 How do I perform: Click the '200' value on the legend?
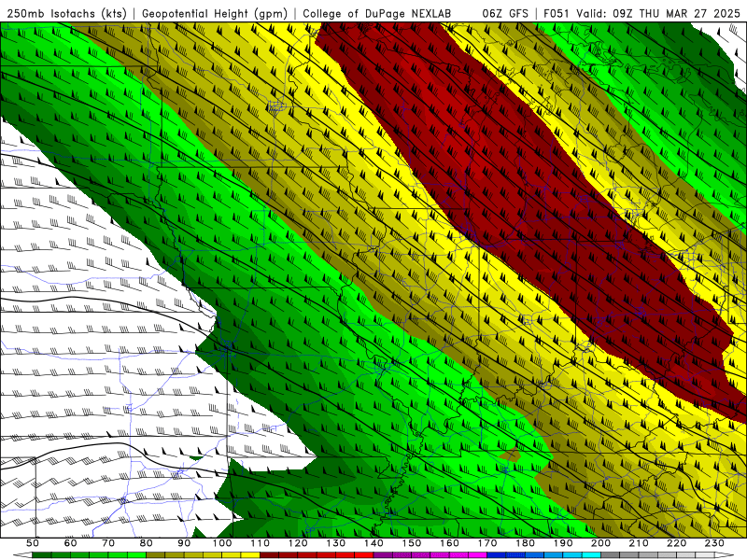(601, 543)
